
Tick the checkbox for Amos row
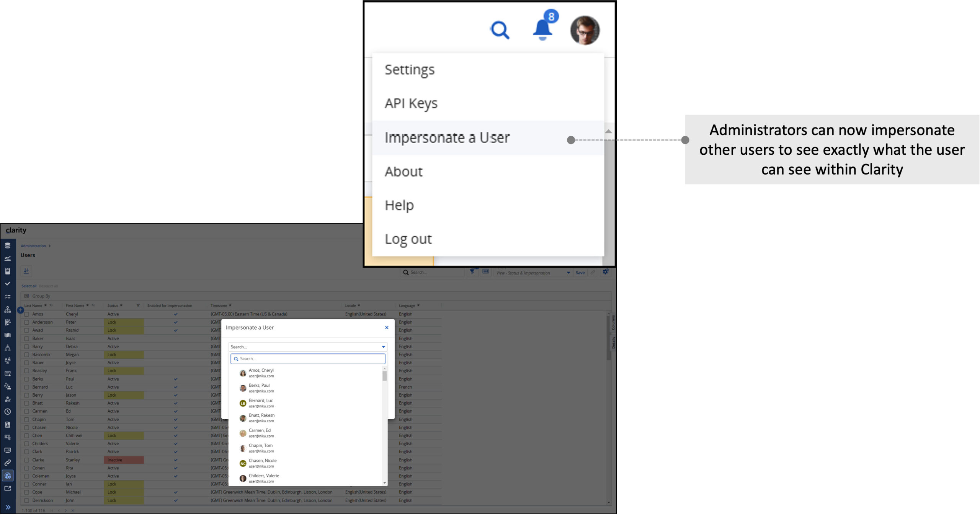pos(27,314)
